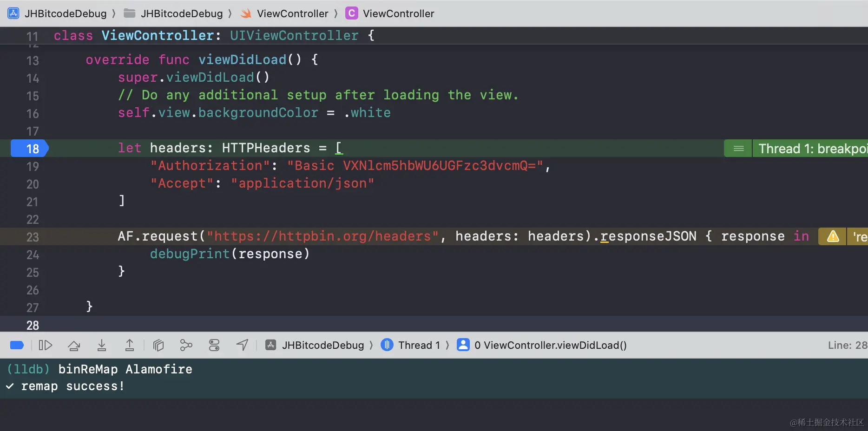Click on the responseJSON method name
This screenshot has width=868, height=431.
point(649,236)
